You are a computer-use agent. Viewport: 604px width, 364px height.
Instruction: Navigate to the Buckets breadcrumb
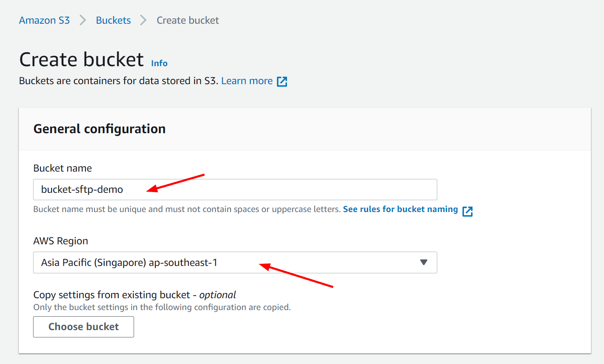point(113,20)
